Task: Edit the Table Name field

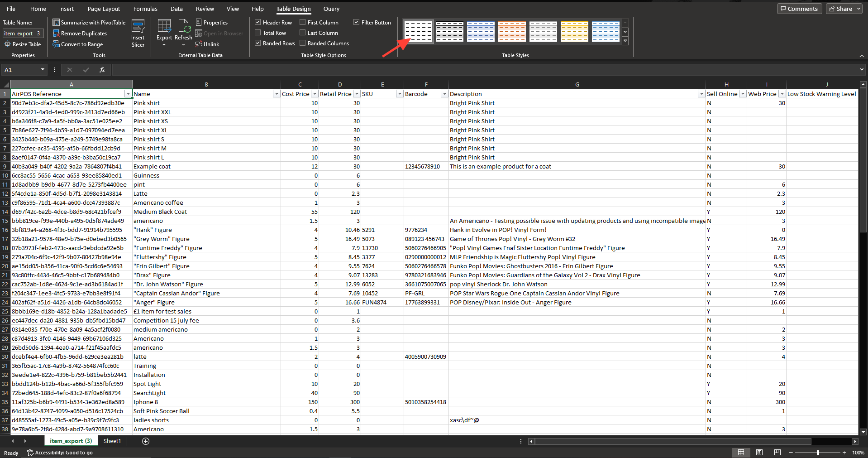Action: (x=23, y=33)
